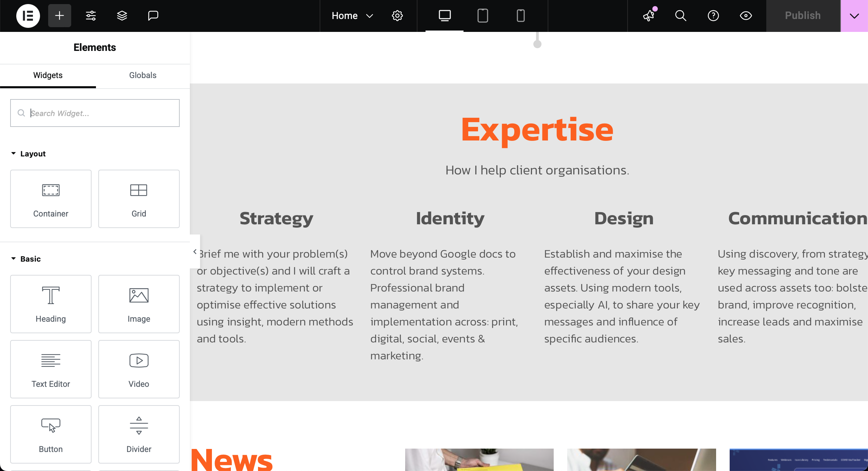Select the Button widget
Screen dimensions: 868x471
coord(51,434)
